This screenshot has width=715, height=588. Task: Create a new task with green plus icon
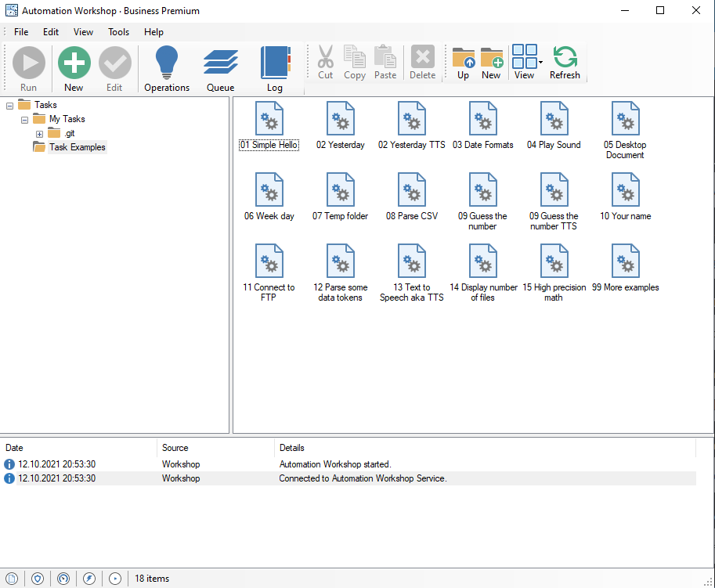(x=74, y=68)
